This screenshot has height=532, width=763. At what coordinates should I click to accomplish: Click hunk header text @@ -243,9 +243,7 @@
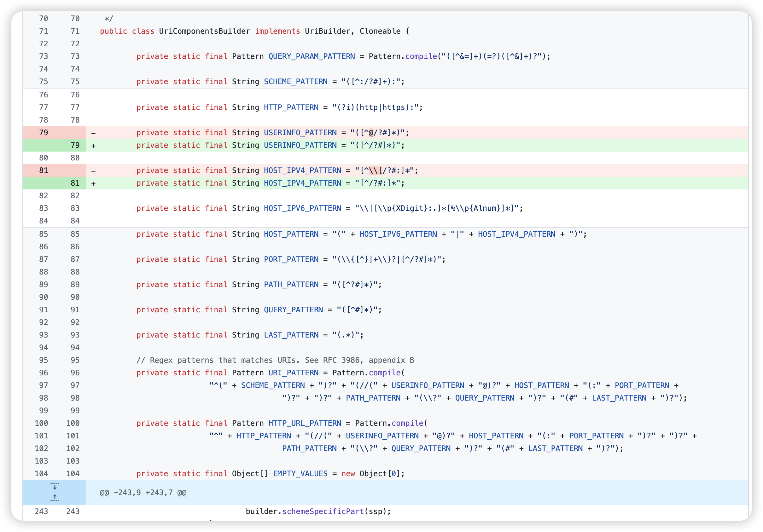coord(143,493)
